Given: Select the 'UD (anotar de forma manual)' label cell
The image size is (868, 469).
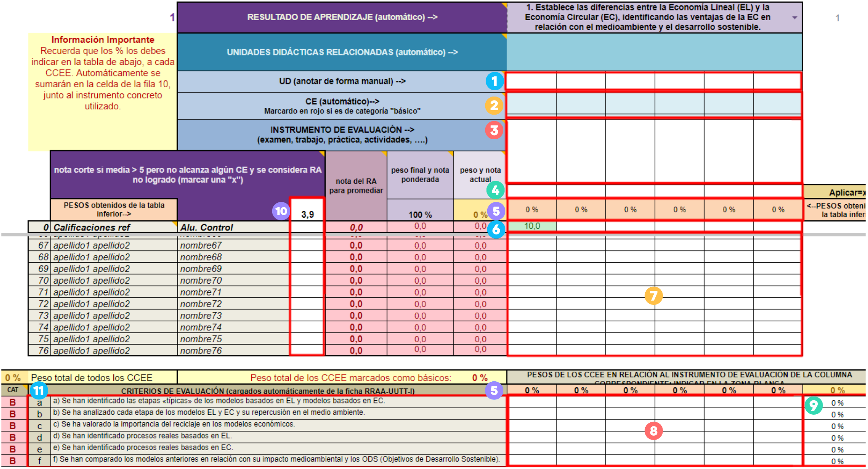Looking at the screenshot, I should point(342,81).
